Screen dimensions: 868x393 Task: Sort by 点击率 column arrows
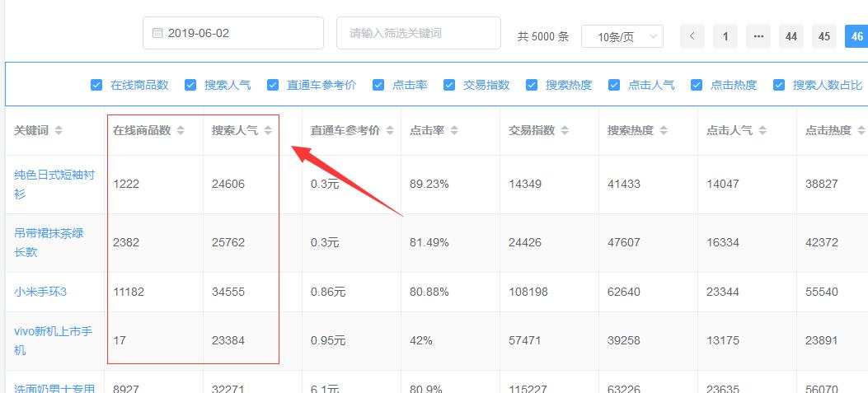click(454, 131)
